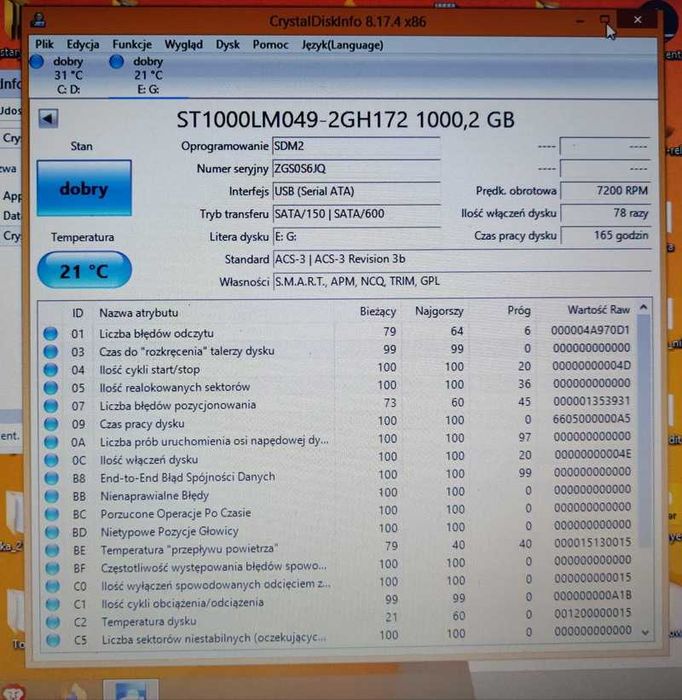Select the Temperatura dysku row
The image size is (682, 700).
click(x=338, y=618)
